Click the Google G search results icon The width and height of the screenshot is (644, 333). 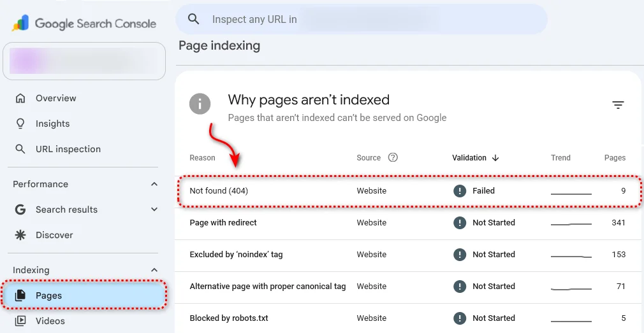pos(20,210)
